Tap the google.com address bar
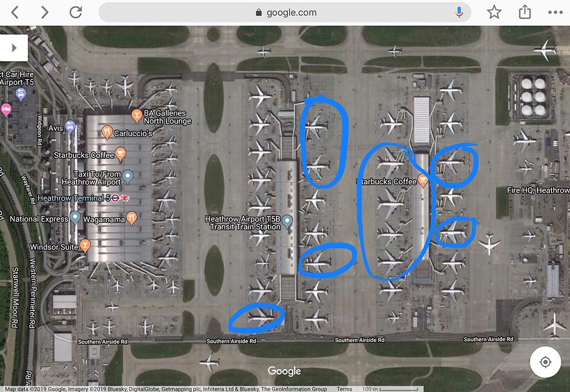570x392 pixels. [284, 13]
